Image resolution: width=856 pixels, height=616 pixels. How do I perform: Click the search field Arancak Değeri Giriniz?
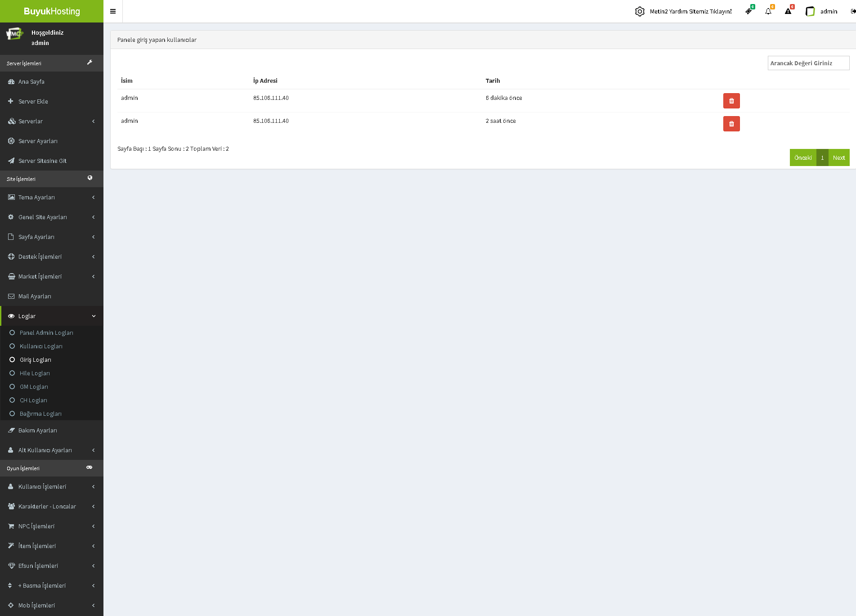click(x=808, y=63)
